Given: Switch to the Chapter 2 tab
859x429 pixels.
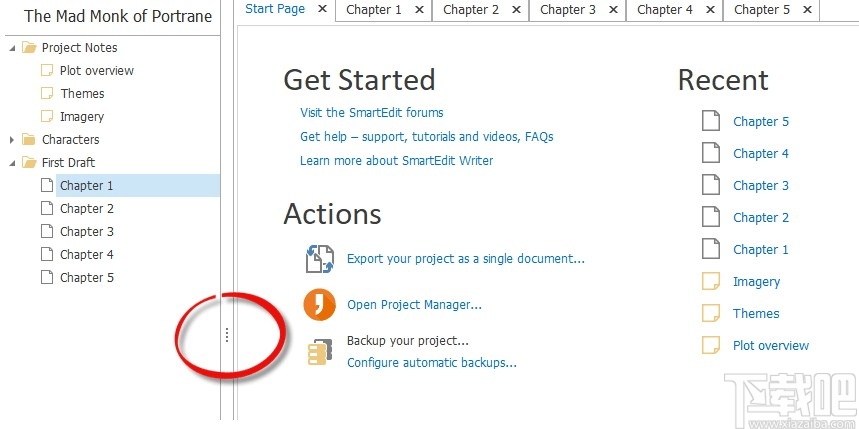Looking at the screenshot, I should (470, 10).
